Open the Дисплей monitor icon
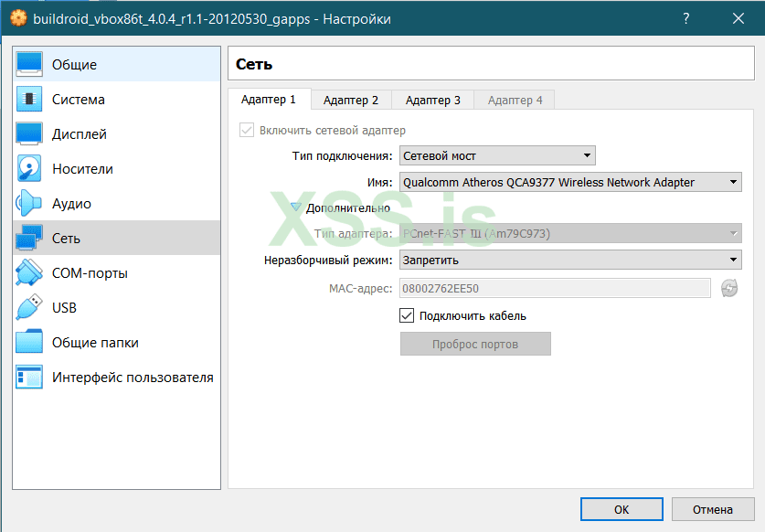 pos(29,134)
